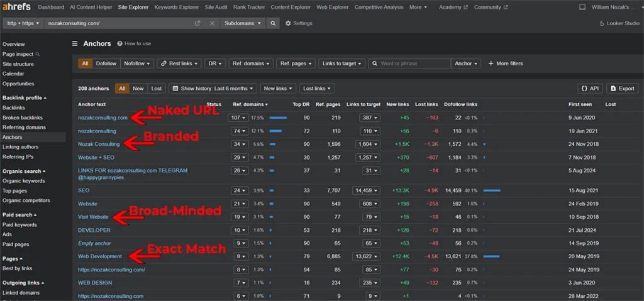The width and height of the screenshot is (644, 301).
Task: Open the Nofollow dropdown
Action: pos(137,63)
